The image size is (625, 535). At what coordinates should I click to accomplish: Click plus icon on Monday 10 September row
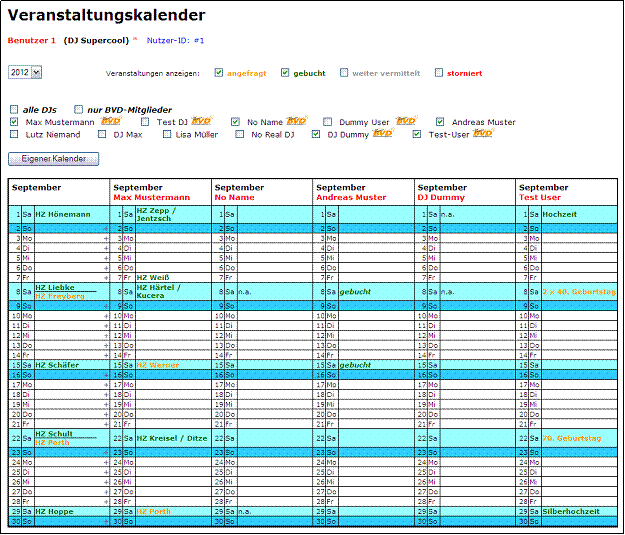coord(105,316)
